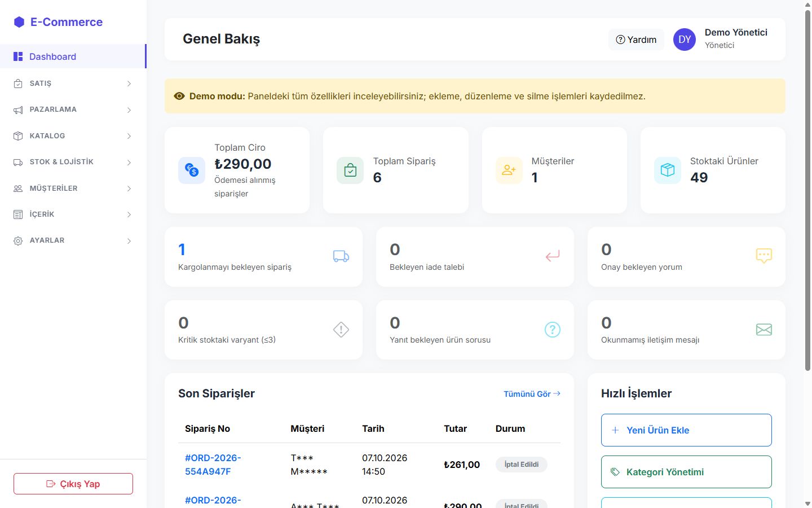Click the Yeni Ürün Ekle button

(x=686, y=430)
